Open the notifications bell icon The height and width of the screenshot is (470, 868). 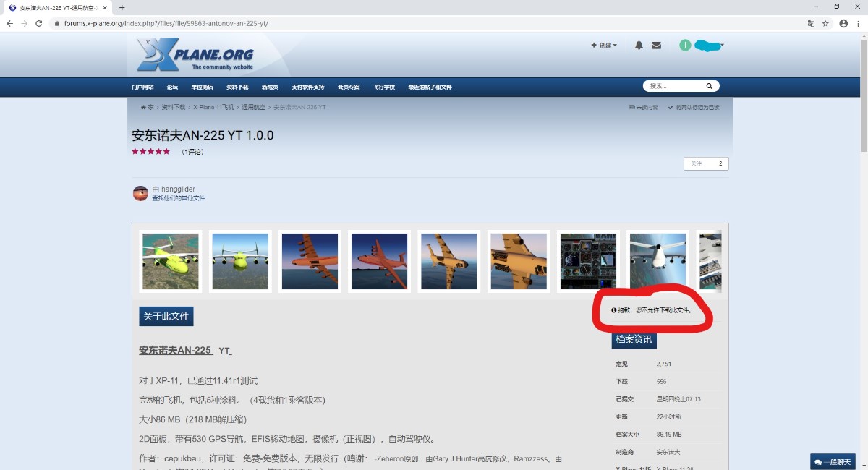pos(639,45)
